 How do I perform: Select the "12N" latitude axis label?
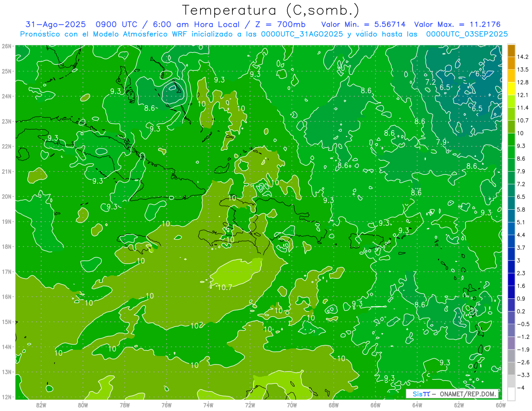pyautogui.click(x=7, y=397)
